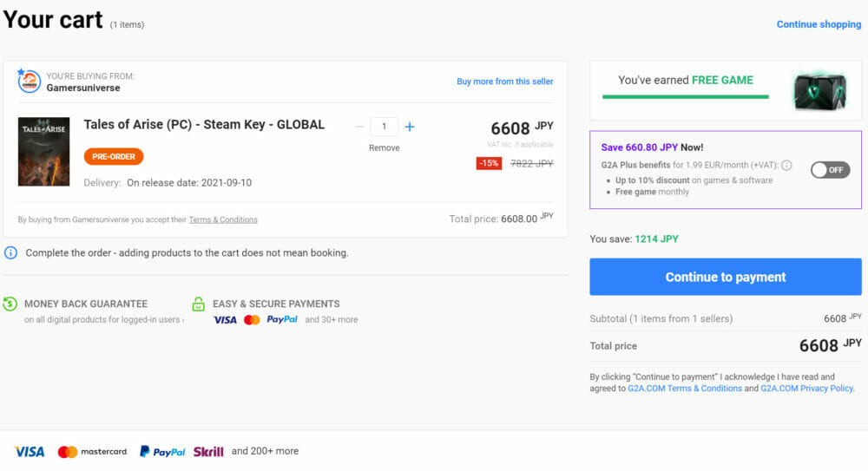Image resolution: width=868 pixels, height=471 pixels.
Task: Click the free game box image
Action: coord(819,90)
